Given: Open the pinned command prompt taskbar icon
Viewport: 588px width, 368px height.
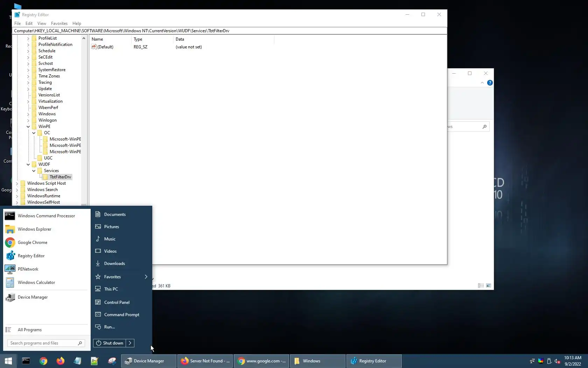Looking at the screenshot, I should click(26, 361).
